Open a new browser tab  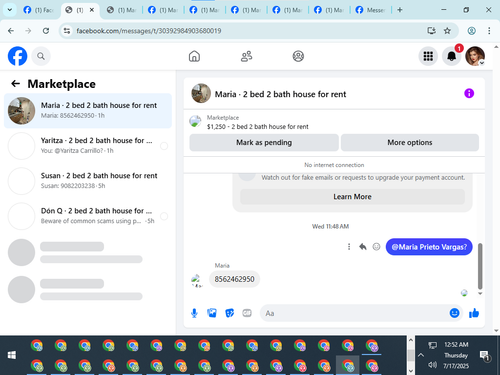pos(400,10)
